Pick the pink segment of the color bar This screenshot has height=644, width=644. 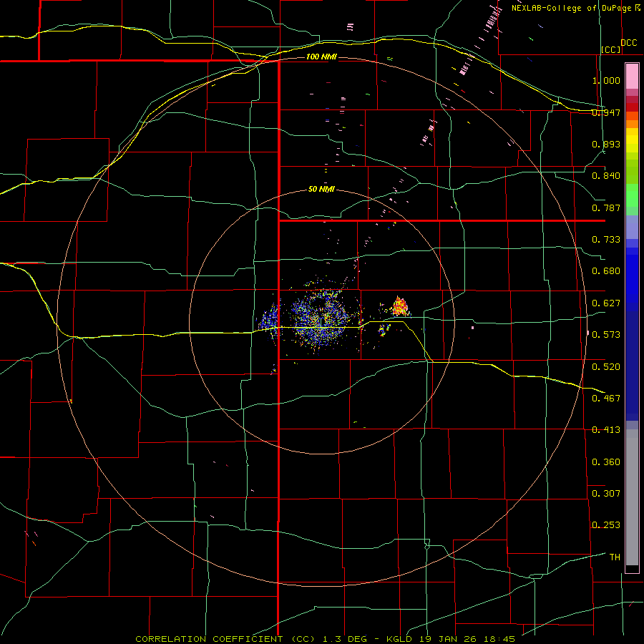point(632,77)
